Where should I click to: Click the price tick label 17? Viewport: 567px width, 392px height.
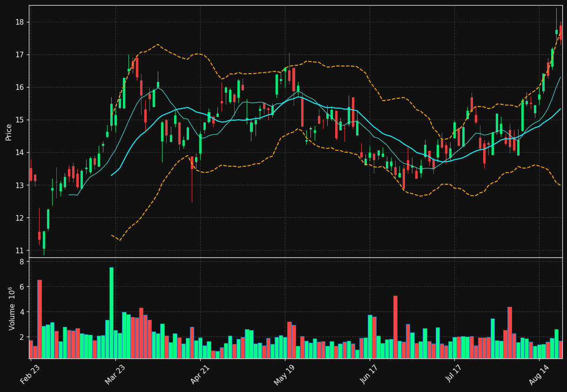click(x=20, y=55)
